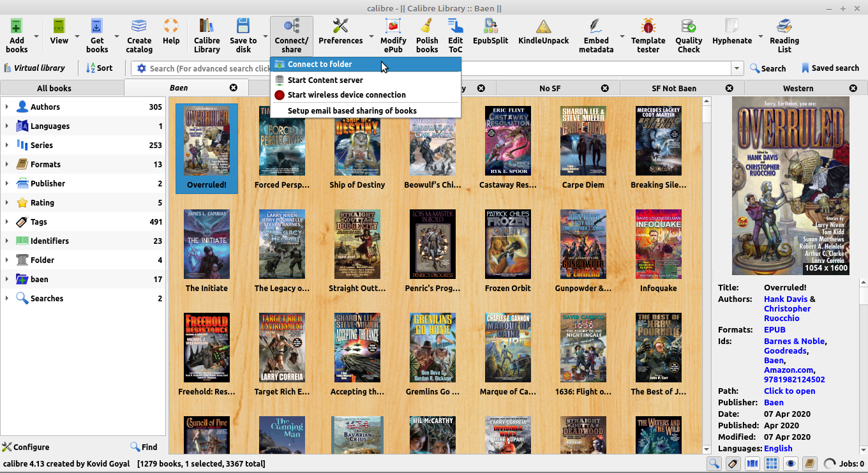Open the Hyphenate dropdown arrow
The image size is (868, 473).
[x=761, y=36]
